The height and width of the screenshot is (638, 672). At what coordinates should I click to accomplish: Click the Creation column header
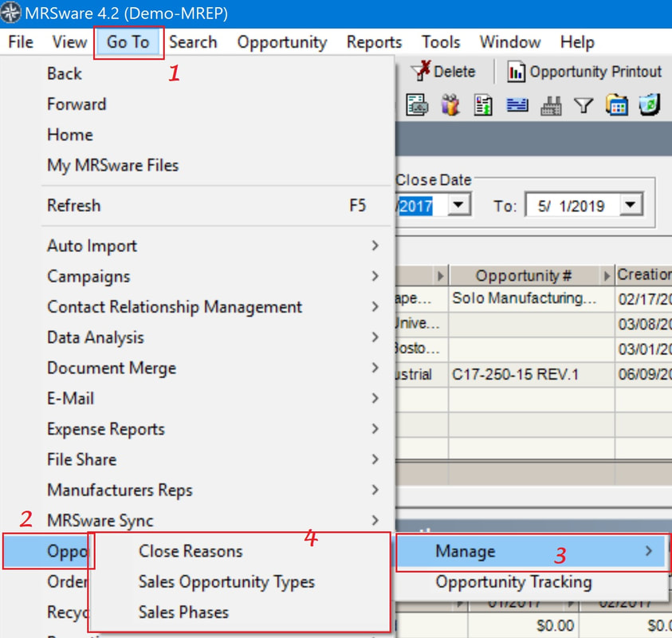[644, 275]
